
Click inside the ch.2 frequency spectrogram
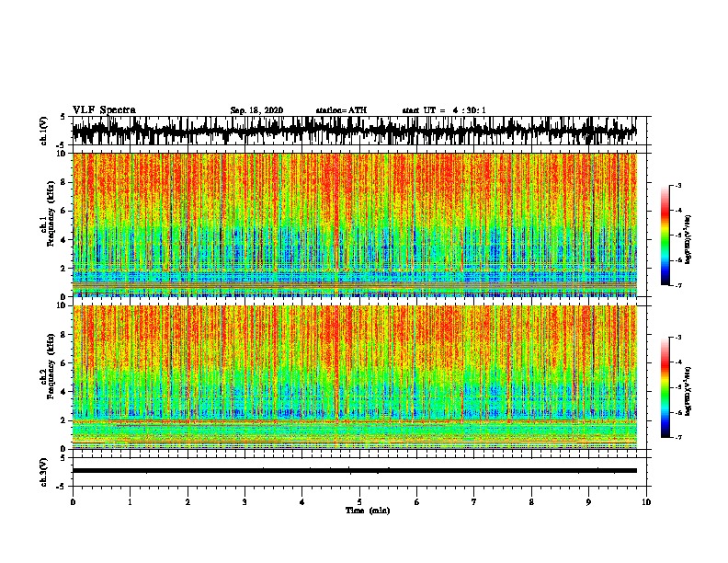click(x=354, y=377)
